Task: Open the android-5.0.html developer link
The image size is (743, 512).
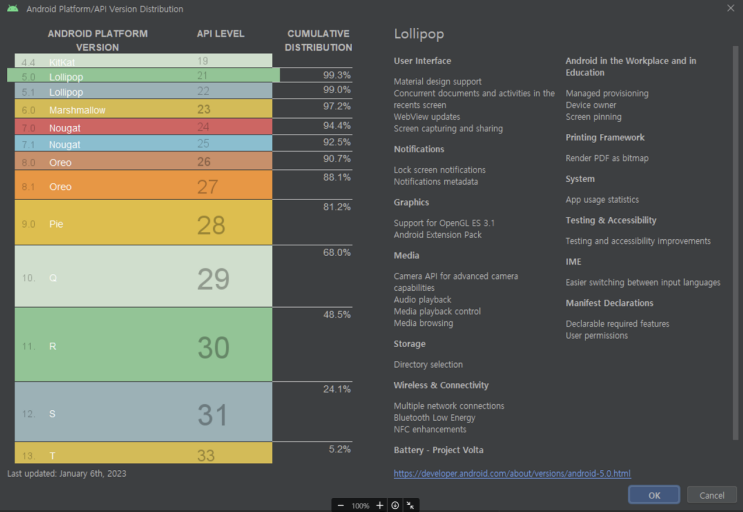Action: (512, 473)
